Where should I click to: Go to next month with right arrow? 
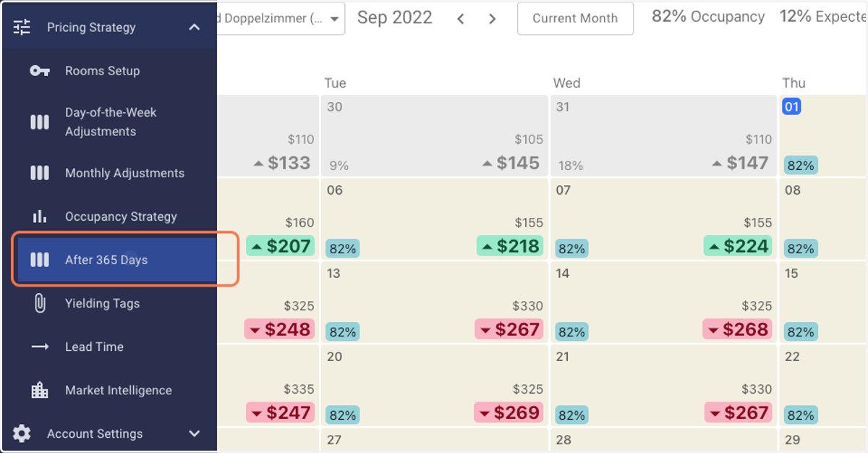coord(493,19)
